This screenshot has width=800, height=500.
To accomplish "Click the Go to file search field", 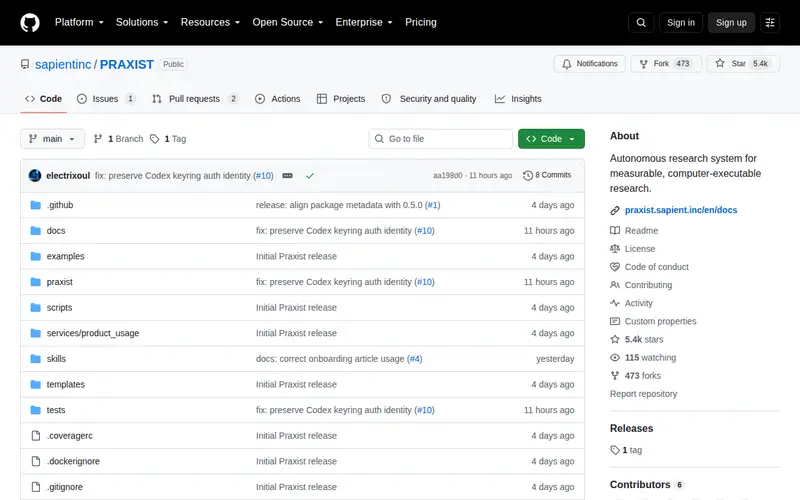I will tap(441, 139).
